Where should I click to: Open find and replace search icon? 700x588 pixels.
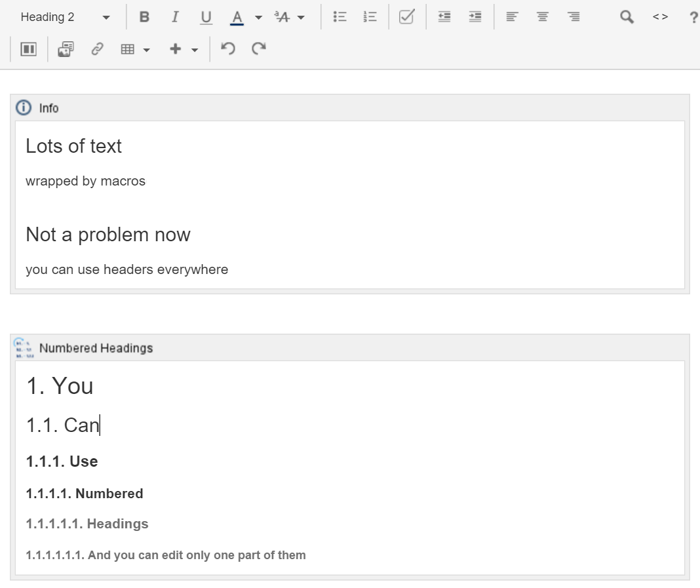pos(627,18)
